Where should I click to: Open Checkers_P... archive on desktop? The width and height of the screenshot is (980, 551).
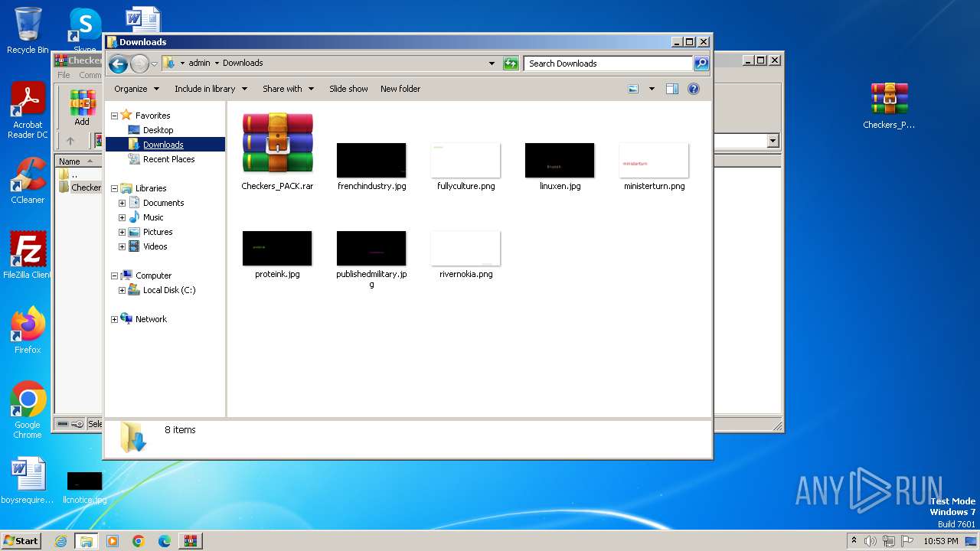coord(889,106)
